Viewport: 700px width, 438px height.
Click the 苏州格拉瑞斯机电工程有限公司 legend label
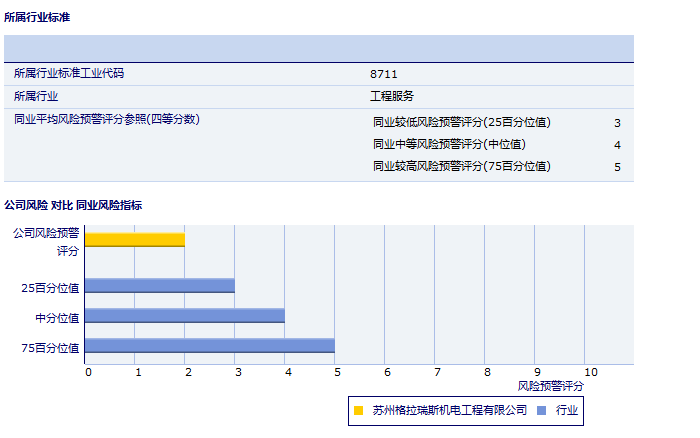(449, 410)
